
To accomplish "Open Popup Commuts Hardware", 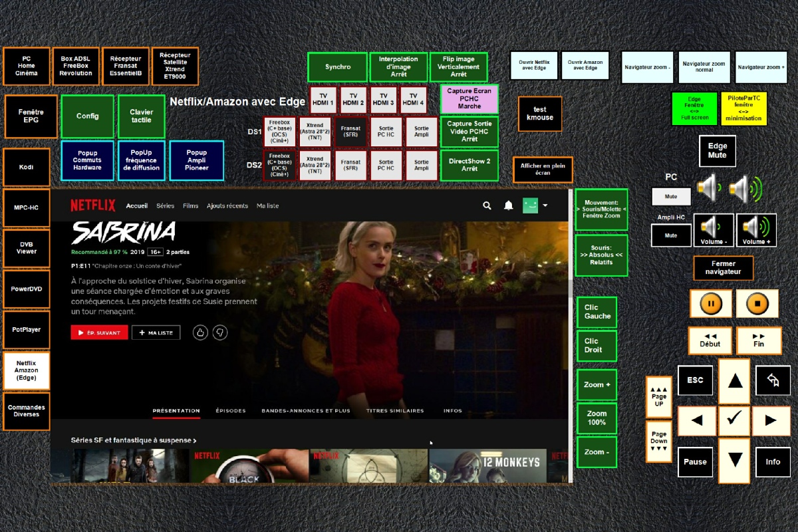I will tap(87, 161).
